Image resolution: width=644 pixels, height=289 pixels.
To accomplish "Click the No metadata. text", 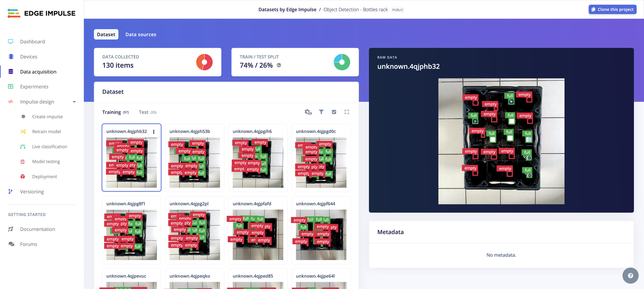I will 502,255.
